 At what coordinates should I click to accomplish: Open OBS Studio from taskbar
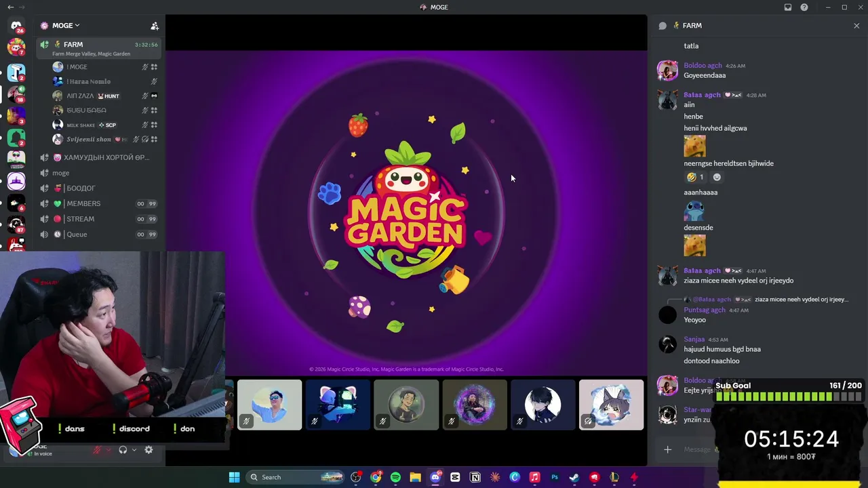(x=356, y=477)
